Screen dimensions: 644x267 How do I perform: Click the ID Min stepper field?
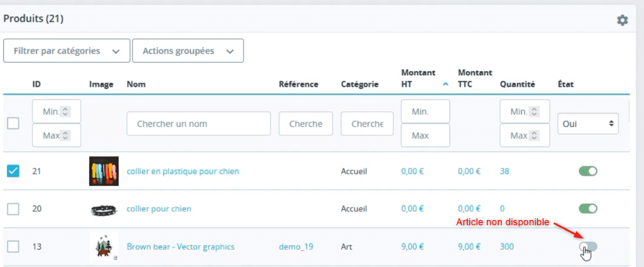pos(57,111)
